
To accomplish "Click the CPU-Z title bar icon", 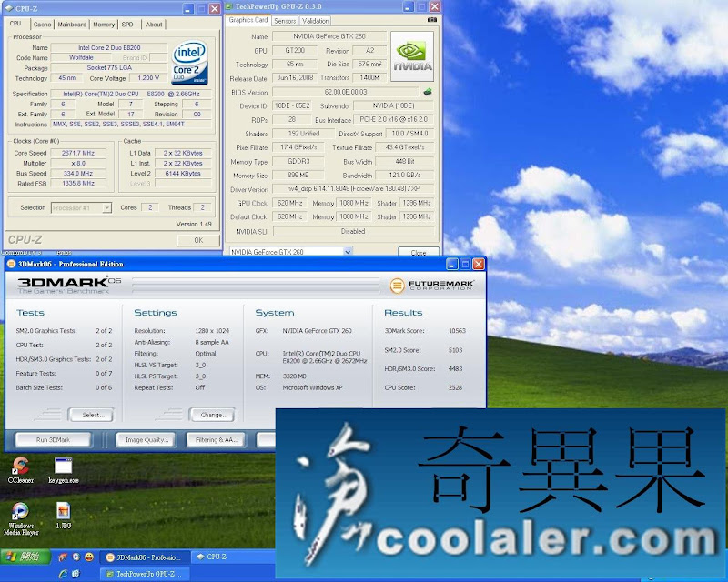I will [9, 8].
